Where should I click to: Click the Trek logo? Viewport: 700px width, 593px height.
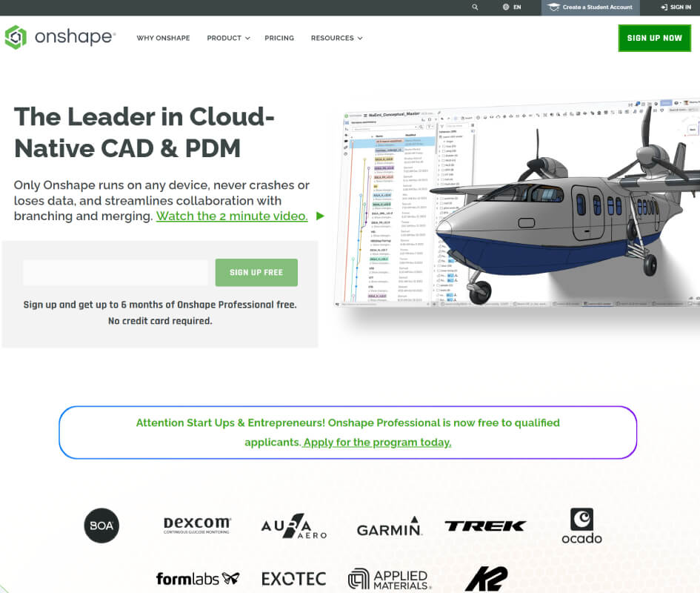tap(485, 526)
